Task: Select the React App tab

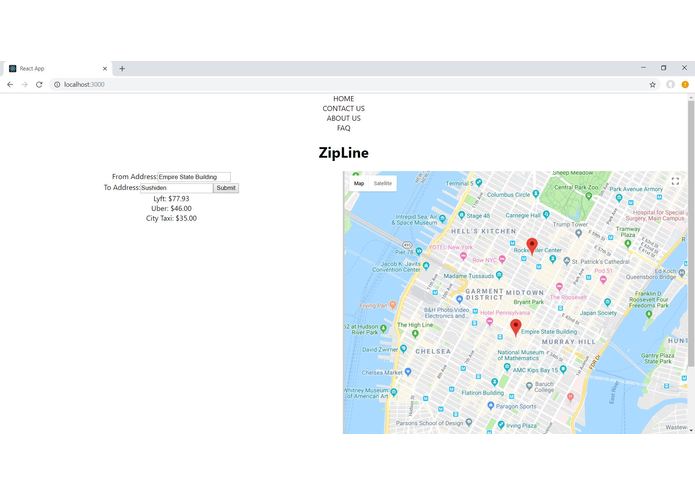Action: (57, 69)
